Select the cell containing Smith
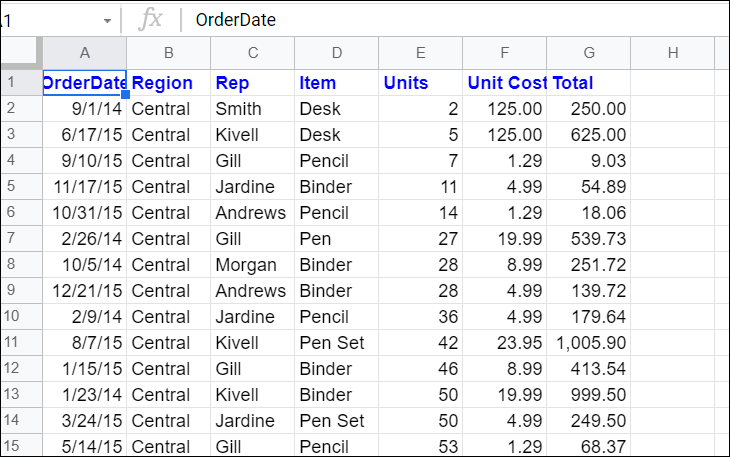The width and height of the screenshot is (730, 457). pos(252,109)
